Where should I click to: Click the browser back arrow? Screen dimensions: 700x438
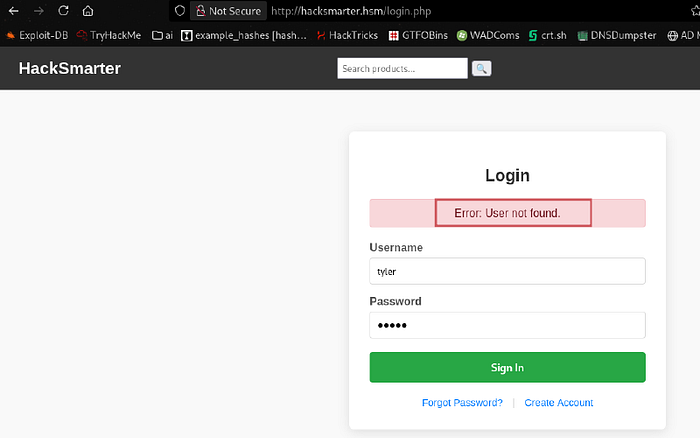point(13,11)
